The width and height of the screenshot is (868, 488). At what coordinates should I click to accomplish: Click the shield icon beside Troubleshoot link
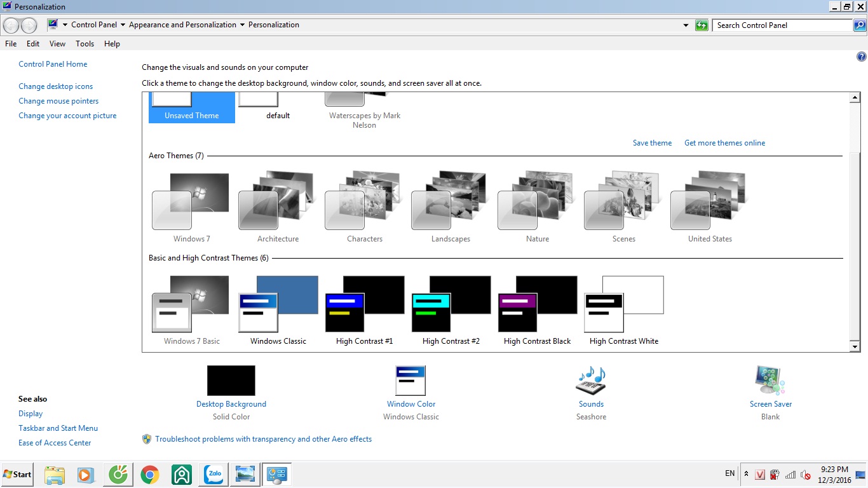[x=147, y=439]
